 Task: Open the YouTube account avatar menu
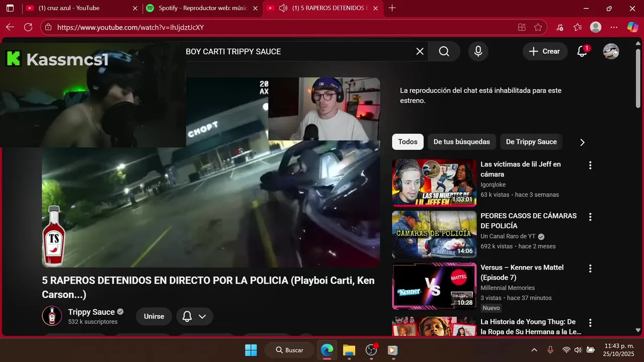coord(611,51)
